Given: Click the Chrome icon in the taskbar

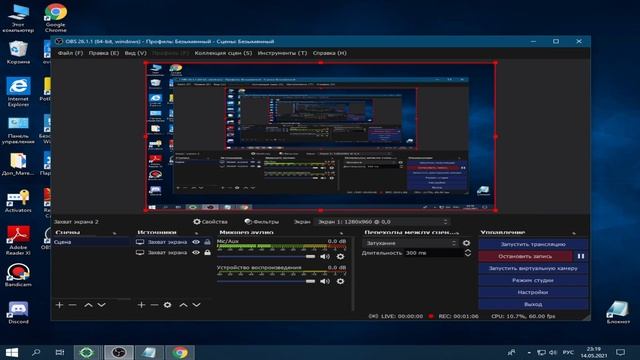Looking at the screenshot, I should 180,352.
